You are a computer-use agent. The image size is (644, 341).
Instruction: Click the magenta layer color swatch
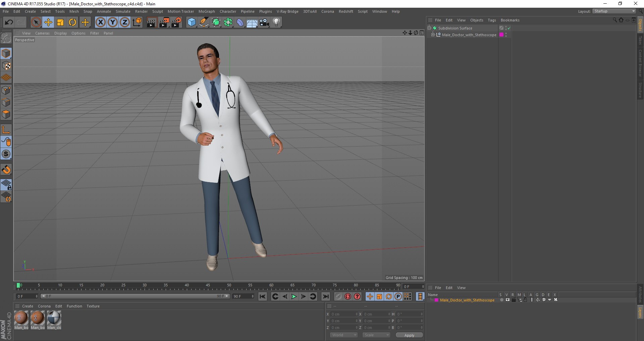[436, 300]
